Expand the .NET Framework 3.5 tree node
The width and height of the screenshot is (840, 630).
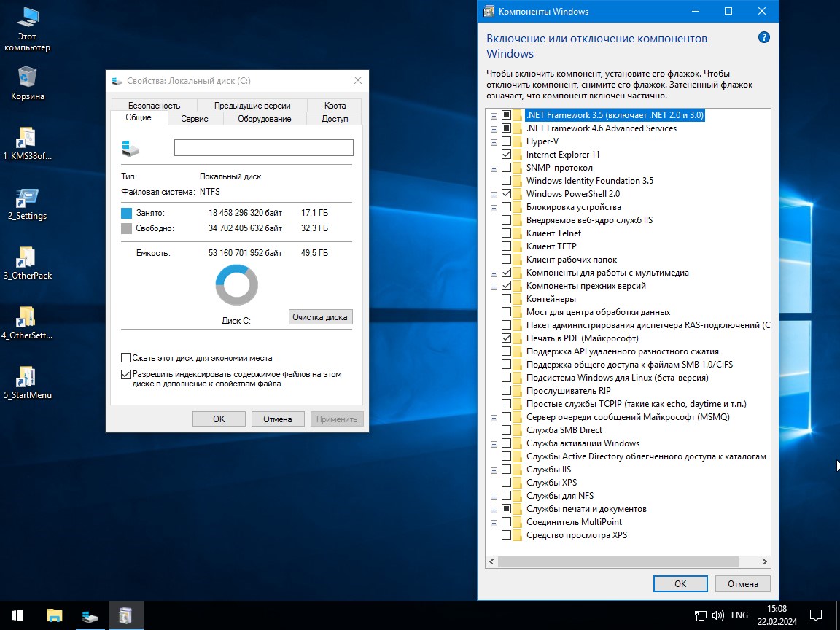494,115
